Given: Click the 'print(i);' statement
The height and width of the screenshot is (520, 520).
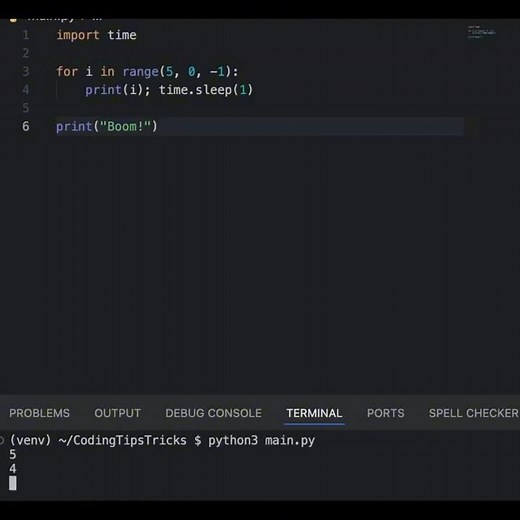Looking at the screenshot, I should coord(118,90).
